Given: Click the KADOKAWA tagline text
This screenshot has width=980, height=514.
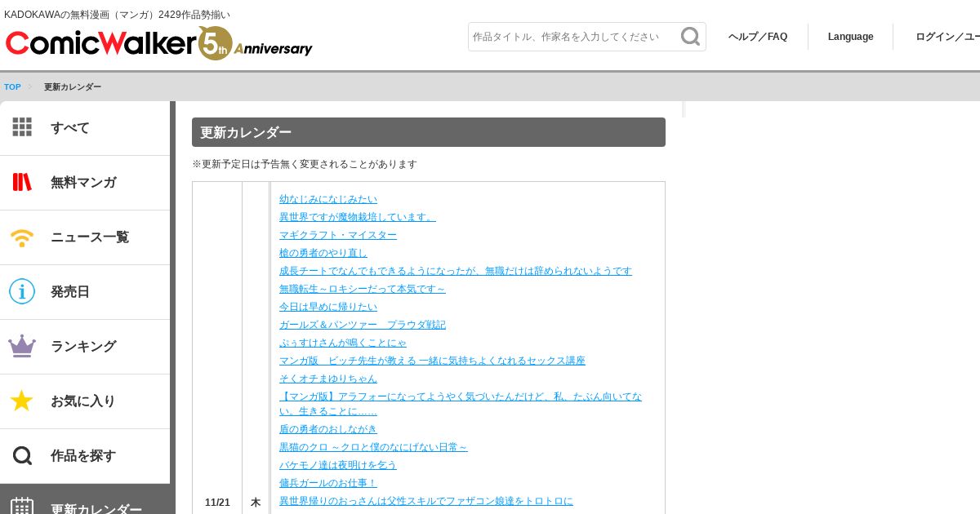Looking at the screenshot, I should pyautogui.click(x=118, y=15).
